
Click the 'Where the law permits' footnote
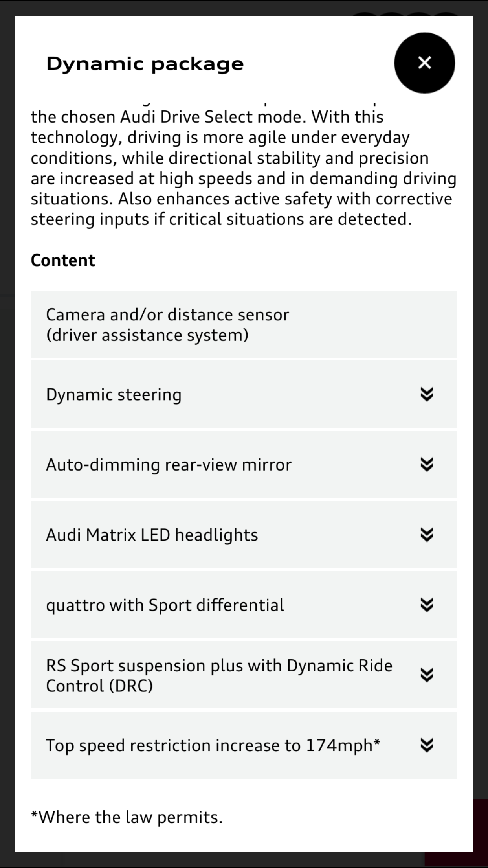127,817
